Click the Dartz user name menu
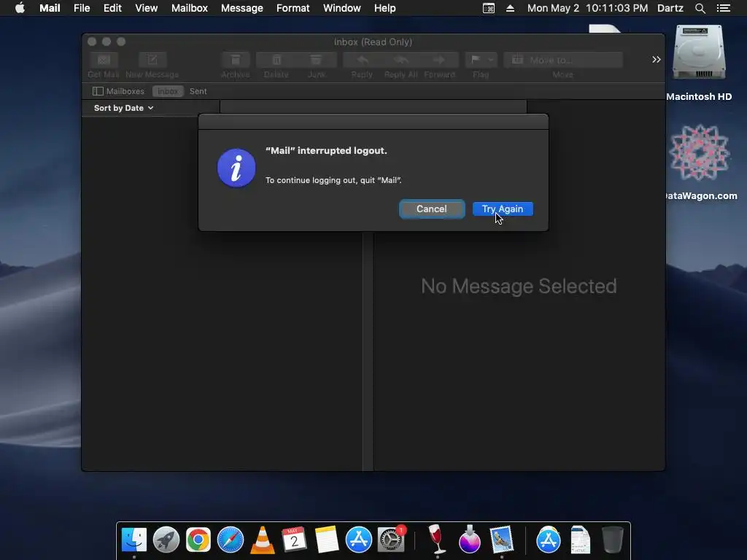This screenshot has height=560, width=747. click(x=670, y=8)
